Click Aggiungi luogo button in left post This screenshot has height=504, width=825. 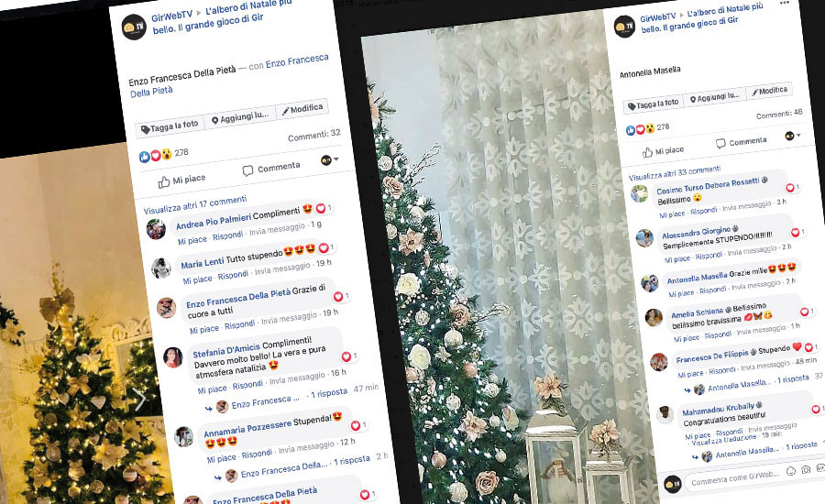point(240,117)
